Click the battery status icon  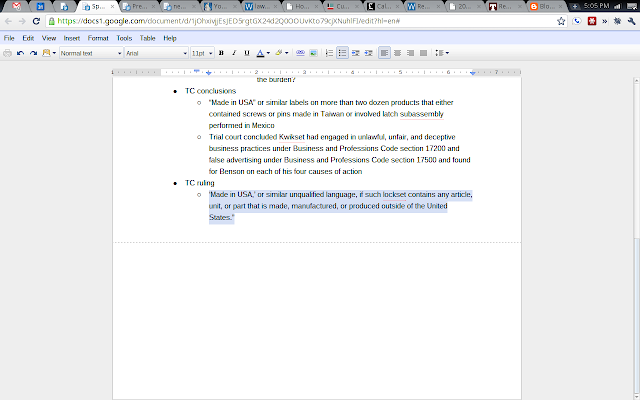tap(632, 6)
